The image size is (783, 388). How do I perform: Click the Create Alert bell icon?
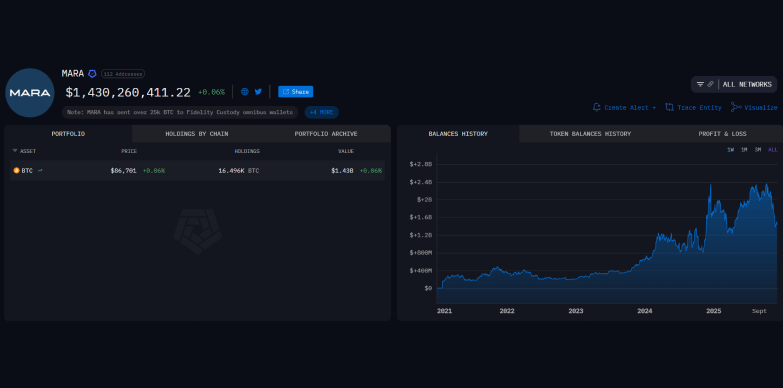point(596,107)
